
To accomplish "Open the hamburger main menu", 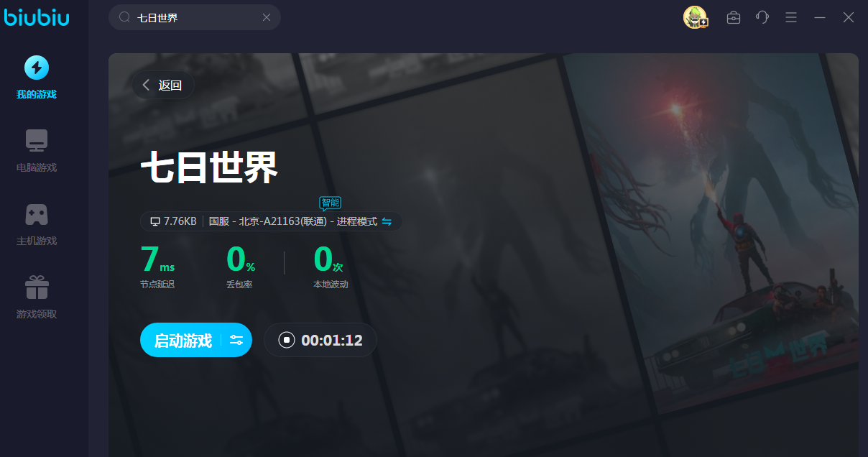I will (x=791, y=17).
